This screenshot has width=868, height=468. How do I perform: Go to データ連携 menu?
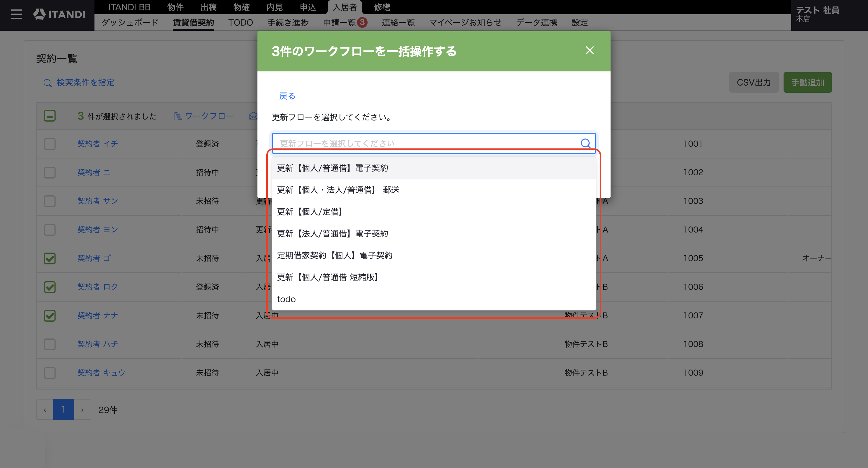coord(536,22)
